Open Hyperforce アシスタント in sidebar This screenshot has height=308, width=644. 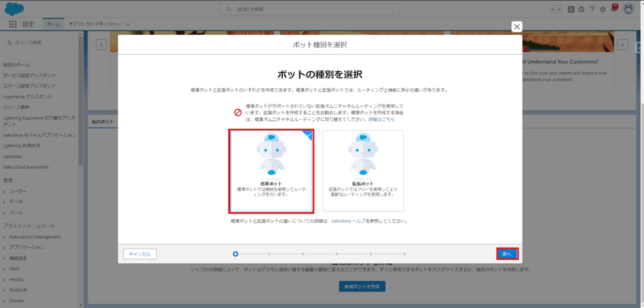click(28, 96)
